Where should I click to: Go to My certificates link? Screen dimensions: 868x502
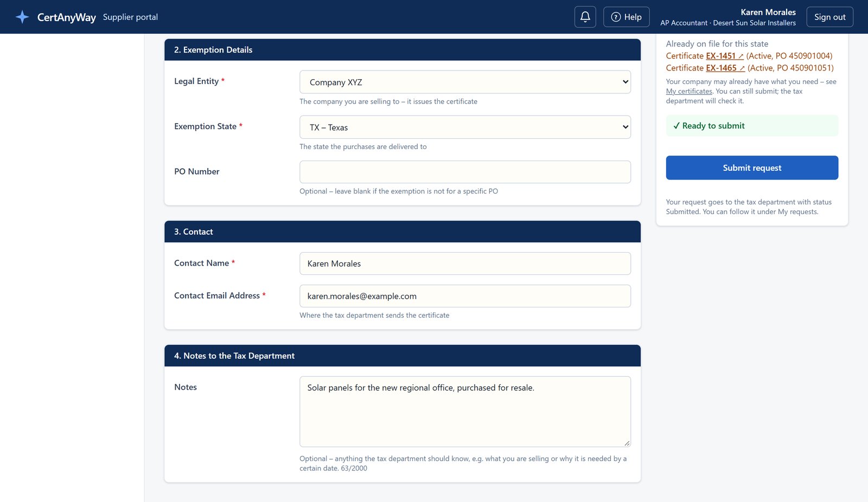(x=689, y=91)
